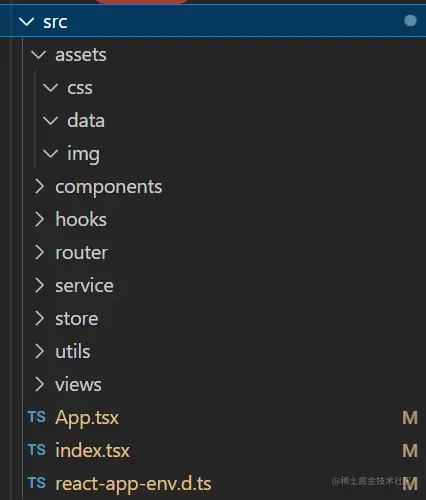The height and width of the screenshot is (500, 426).
Task: Click the M git status badge for App.tsx
Action: click(410, 418)
